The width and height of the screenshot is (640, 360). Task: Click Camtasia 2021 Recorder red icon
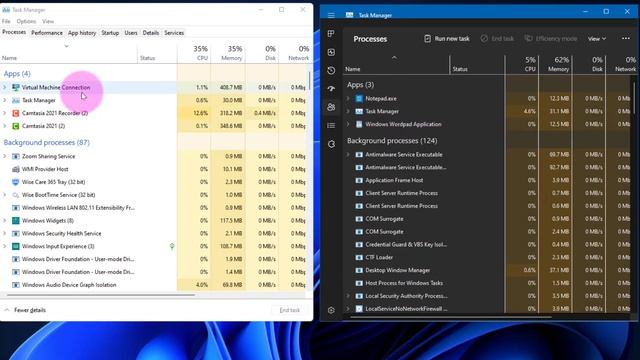coord(16,113)
